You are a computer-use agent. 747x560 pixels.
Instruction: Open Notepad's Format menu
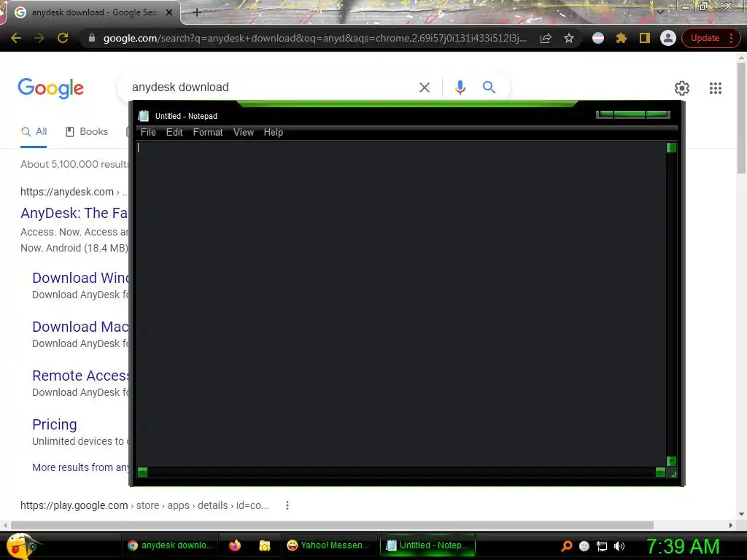click(x=208, y=133)
